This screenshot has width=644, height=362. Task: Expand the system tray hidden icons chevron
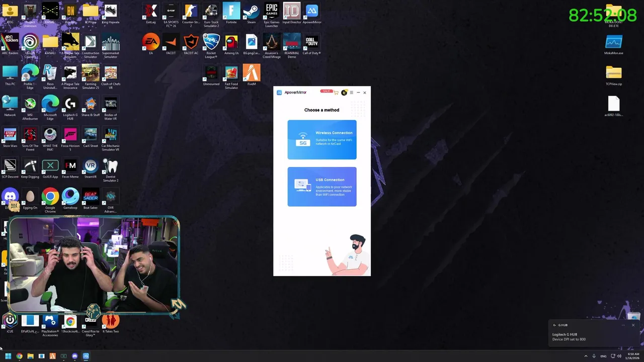pyautogui.click(x=586, y=356)
